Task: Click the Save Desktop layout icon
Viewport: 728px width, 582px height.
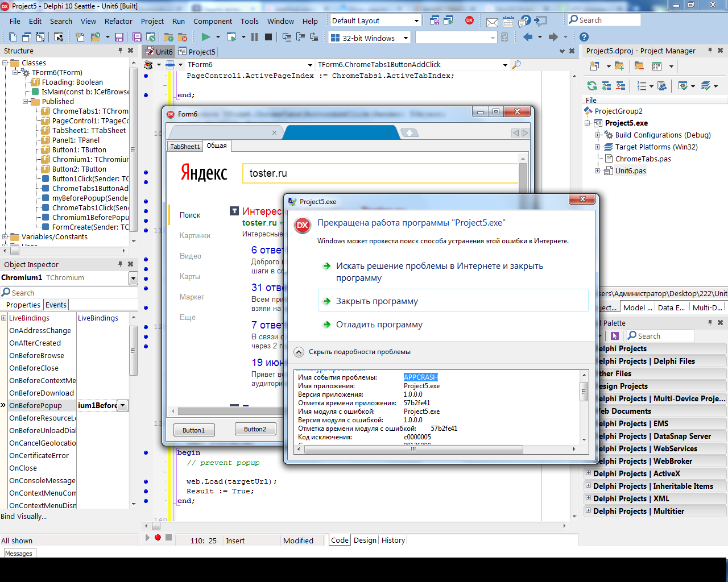Action: (x=435, y=20)
